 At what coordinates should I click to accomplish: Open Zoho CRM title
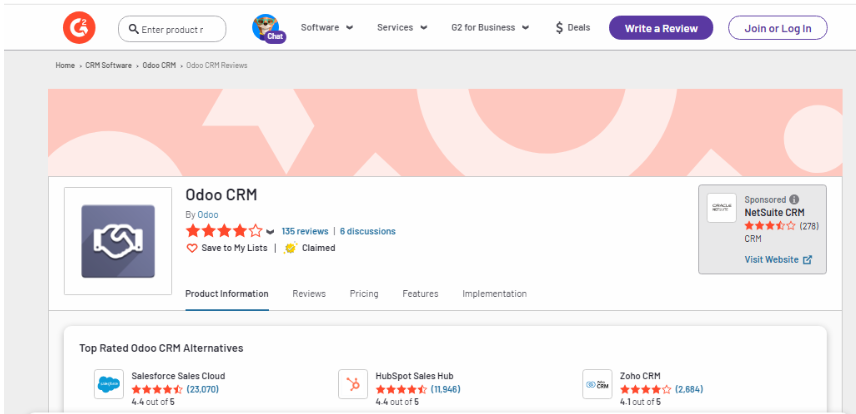[x=640, y=376]
